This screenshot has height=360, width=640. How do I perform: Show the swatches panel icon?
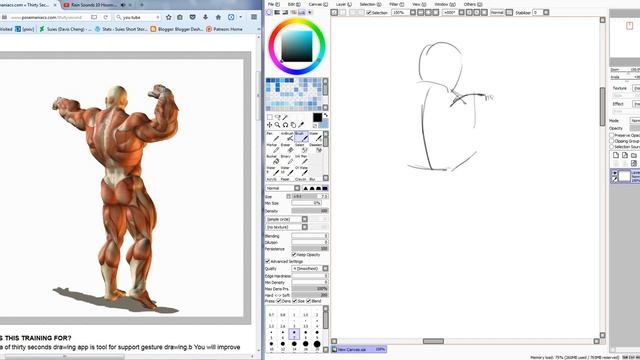(301, 12)
